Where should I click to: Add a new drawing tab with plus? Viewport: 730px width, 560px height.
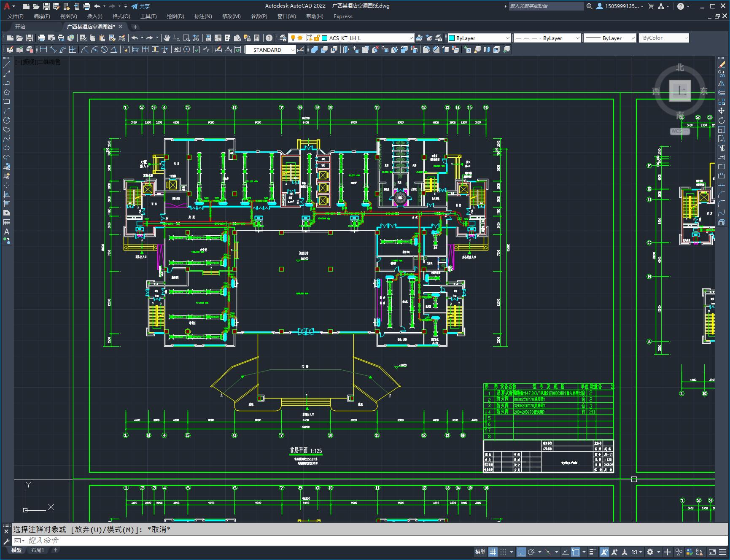135,27
